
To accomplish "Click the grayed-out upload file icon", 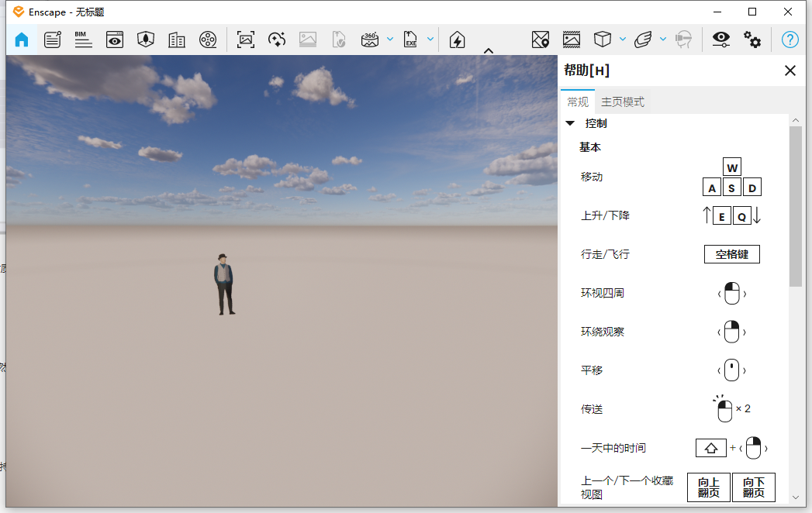I will pos(339,40).
